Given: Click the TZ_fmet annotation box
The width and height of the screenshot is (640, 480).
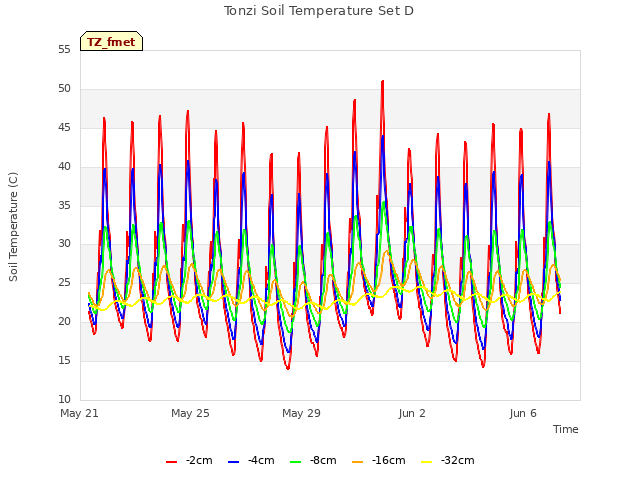Looking at the screenshot, I should [111, 41].
